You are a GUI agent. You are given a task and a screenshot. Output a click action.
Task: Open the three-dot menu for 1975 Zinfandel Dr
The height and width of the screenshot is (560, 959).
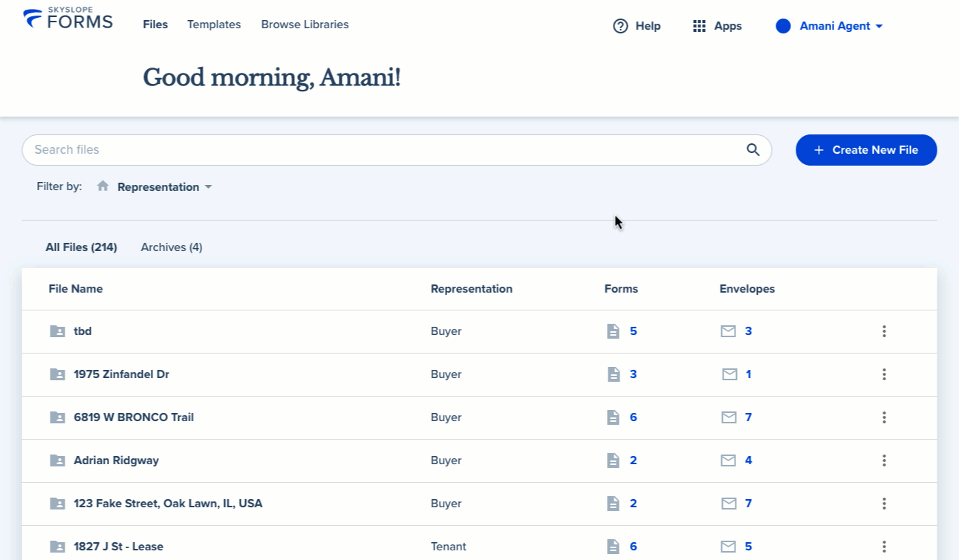pos(884,374)
